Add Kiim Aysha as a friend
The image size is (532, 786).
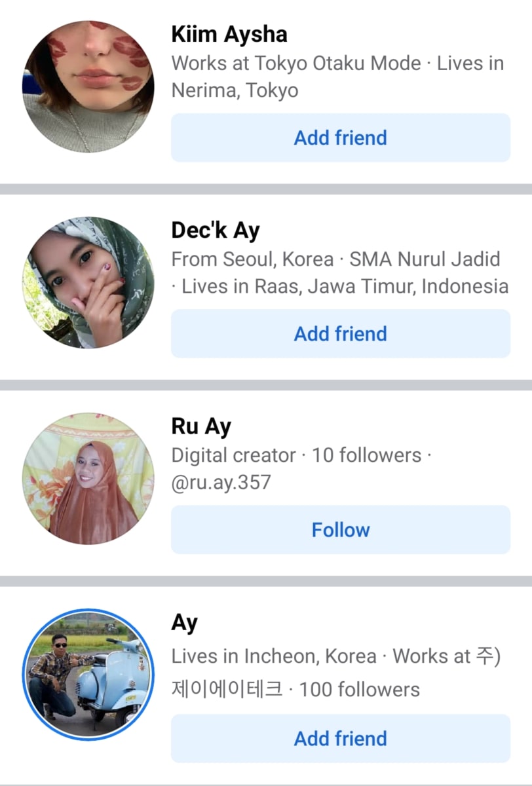click(341, 138)
